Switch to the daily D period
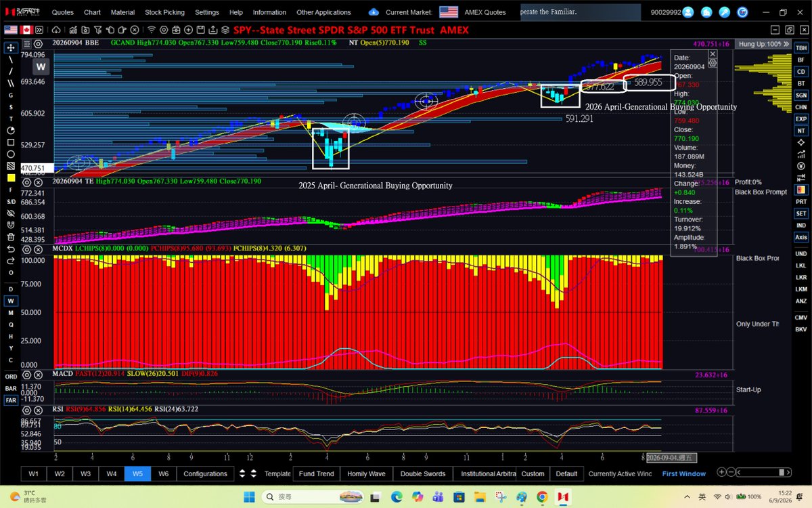The image size is (812, 508). (11, 289)
